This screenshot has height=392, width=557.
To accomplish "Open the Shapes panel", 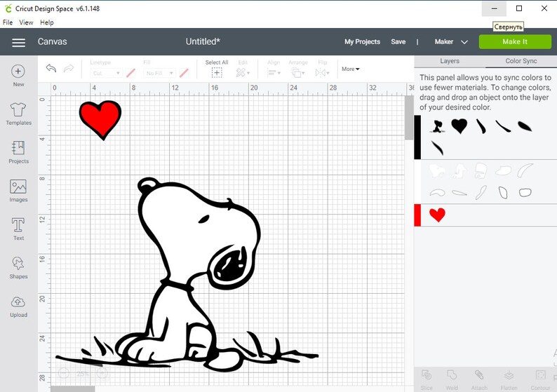I will [18, 267].
